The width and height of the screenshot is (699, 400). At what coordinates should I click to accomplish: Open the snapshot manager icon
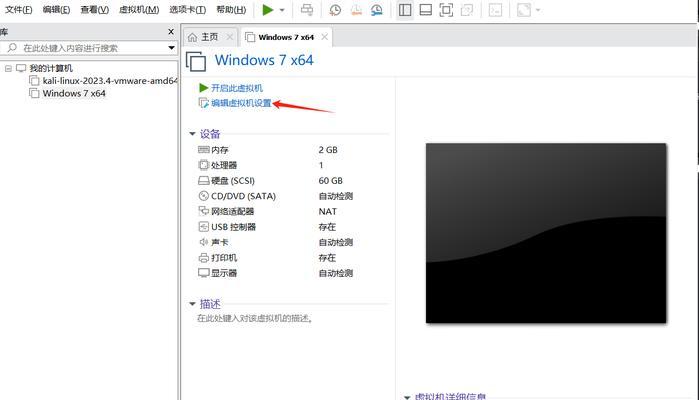[377, 10]
